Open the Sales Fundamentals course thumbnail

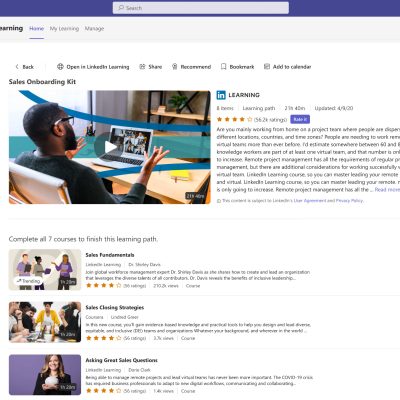click(45, 270)
